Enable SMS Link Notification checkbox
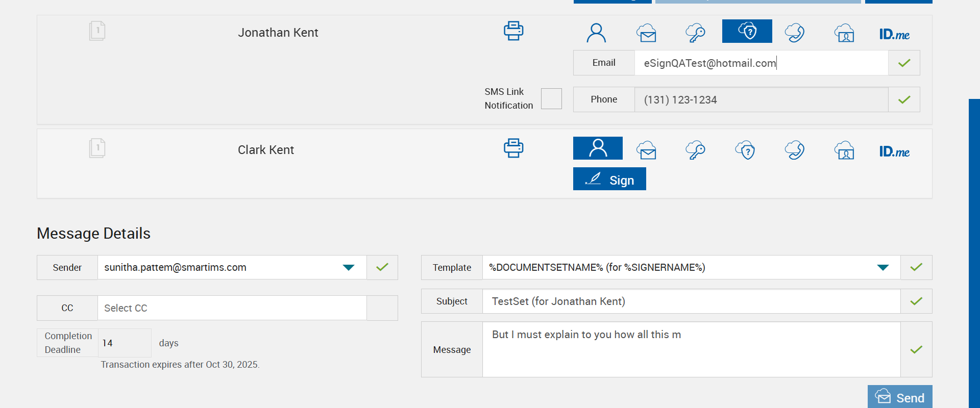The image size is (980, 408). click(551, 98)
